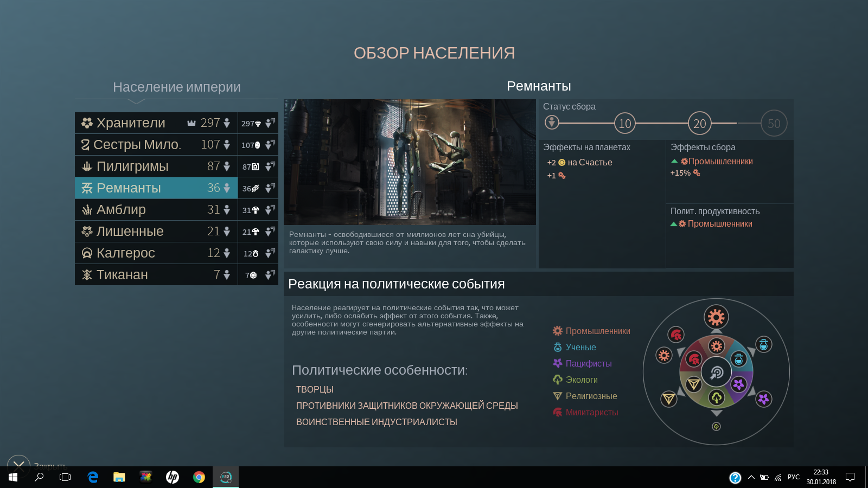Click the small ecologist tree icon below the wheel

point(716,427)
